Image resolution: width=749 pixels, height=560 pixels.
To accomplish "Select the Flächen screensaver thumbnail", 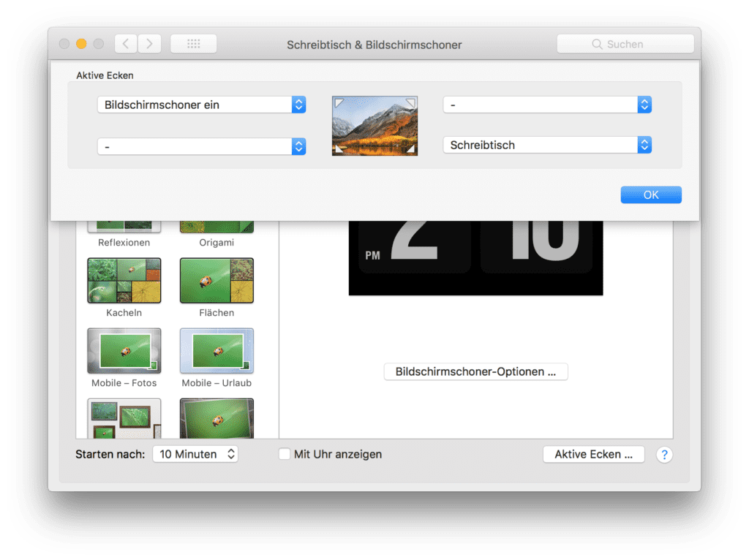I will 217,281.
